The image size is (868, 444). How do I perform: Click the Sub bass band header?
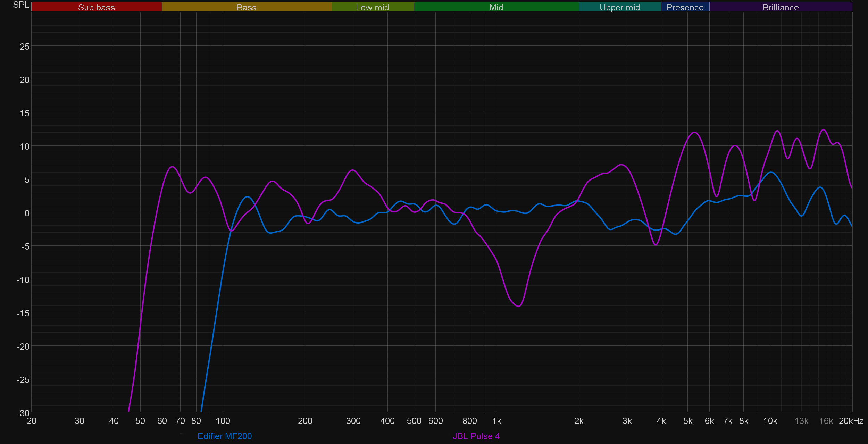pyautogui.click(x=96, y=7)
